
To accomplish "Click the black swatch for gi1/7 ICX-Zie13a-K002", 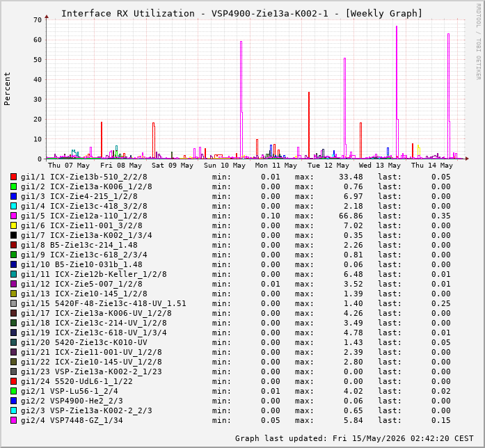I will 13,235.
